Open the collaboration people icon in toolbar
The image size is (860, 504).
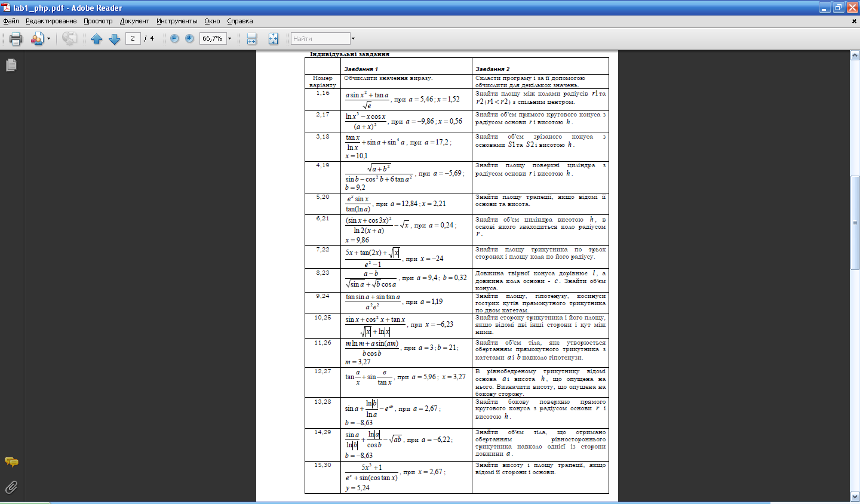(37, 39)
